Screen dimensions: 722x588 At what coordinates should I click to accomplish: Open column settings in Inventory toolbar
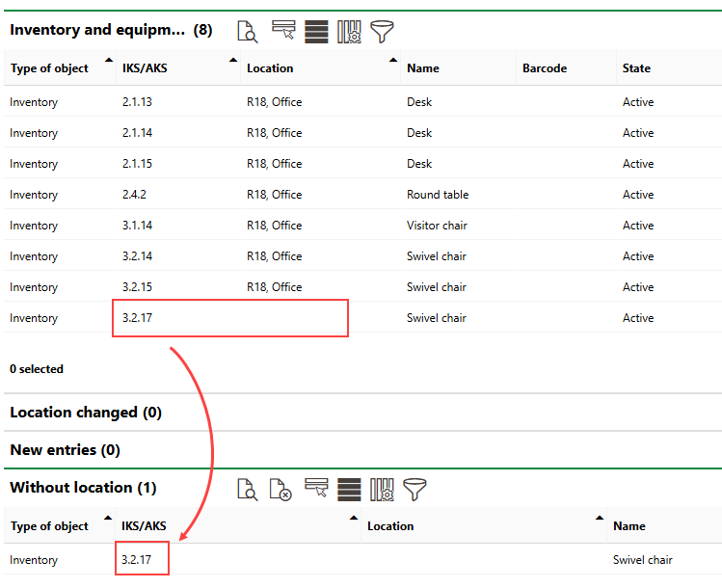tap(349, 31)
